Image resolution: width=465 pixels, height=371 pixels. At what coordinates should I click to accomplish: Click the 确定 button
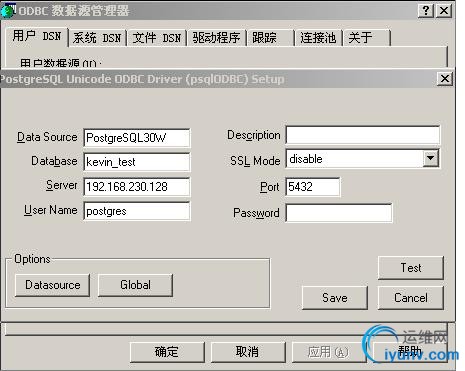point(167,352)
